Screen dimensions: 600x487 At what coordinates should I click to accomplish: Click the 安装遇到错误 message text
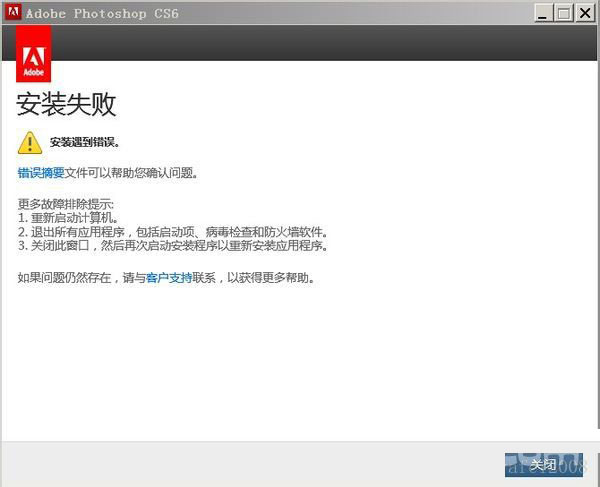[x=85, y=142]
